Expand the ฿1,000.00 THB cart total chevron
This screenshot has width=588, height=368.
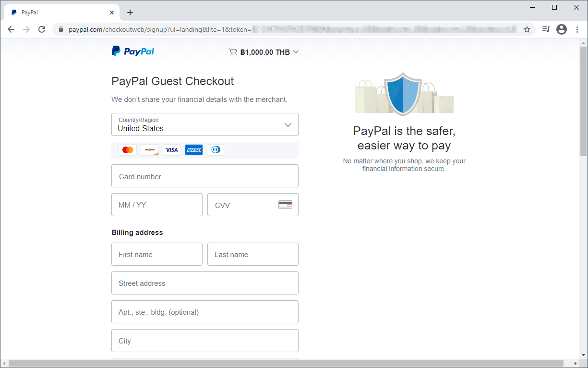pos(296,52)
